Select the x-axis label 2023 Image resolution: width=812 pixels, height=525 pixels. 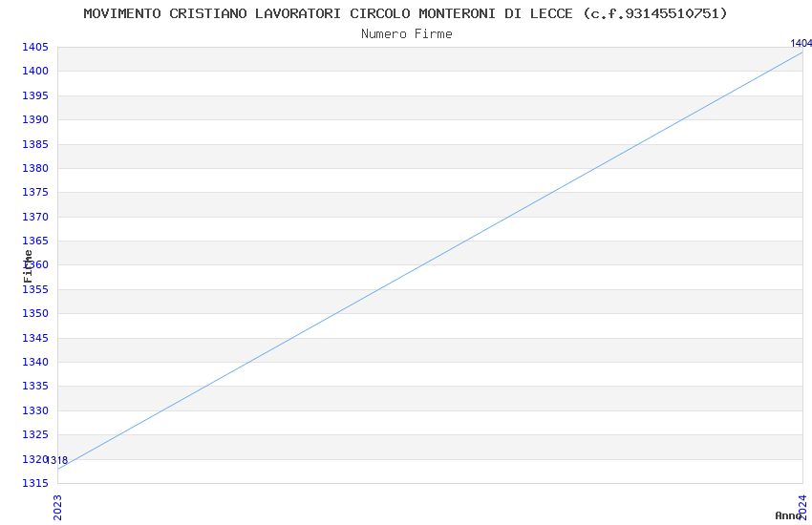tap(57, 508)
